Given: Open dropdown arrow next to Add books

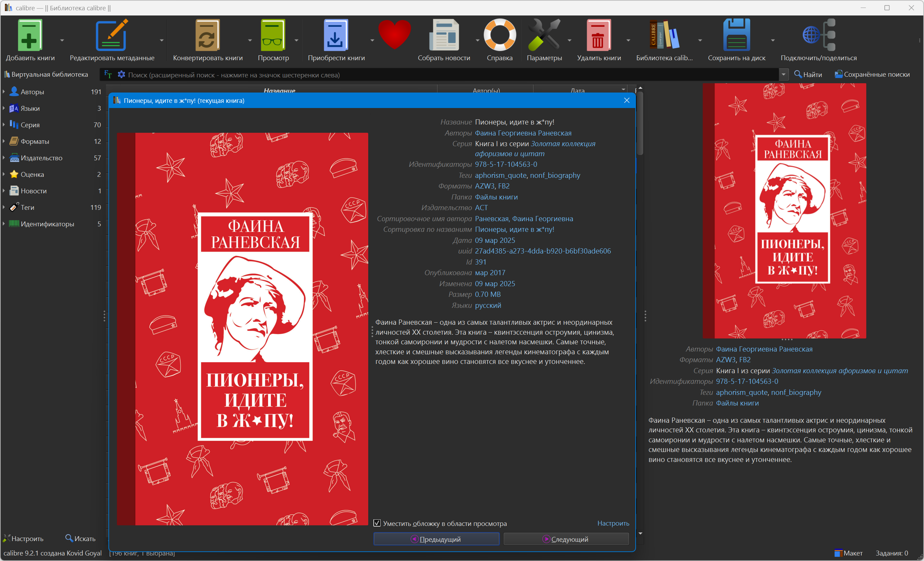Looking at the screenshot, I should pyautogui.click(x=62, y=40).
